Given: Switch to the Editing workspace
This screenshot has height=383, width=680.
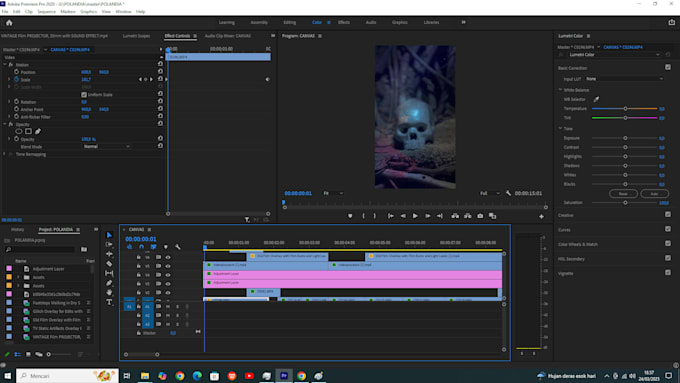Looking at the screenshot, I should [x=290, y=23].
